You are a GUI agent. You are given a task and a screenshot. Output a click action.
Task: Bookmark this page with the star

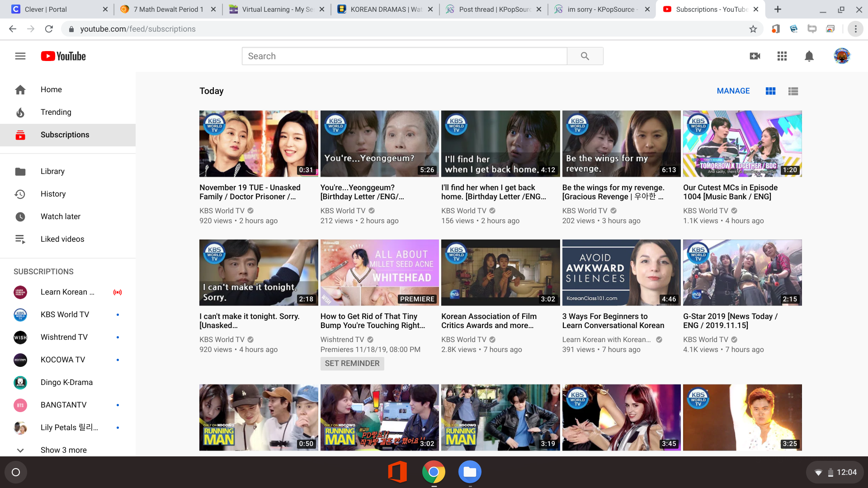pos(753,29)
